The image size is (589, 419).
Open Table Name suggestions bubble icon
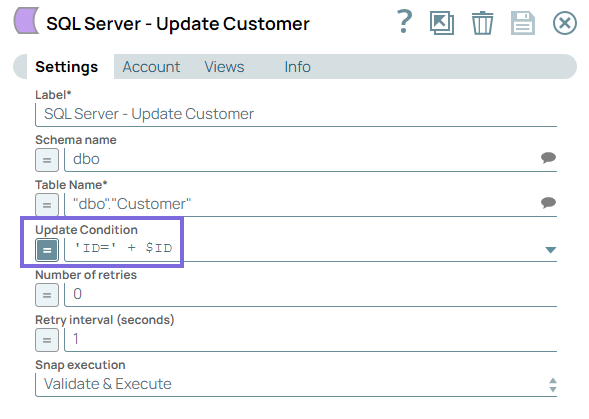click(x=548, y=203)
